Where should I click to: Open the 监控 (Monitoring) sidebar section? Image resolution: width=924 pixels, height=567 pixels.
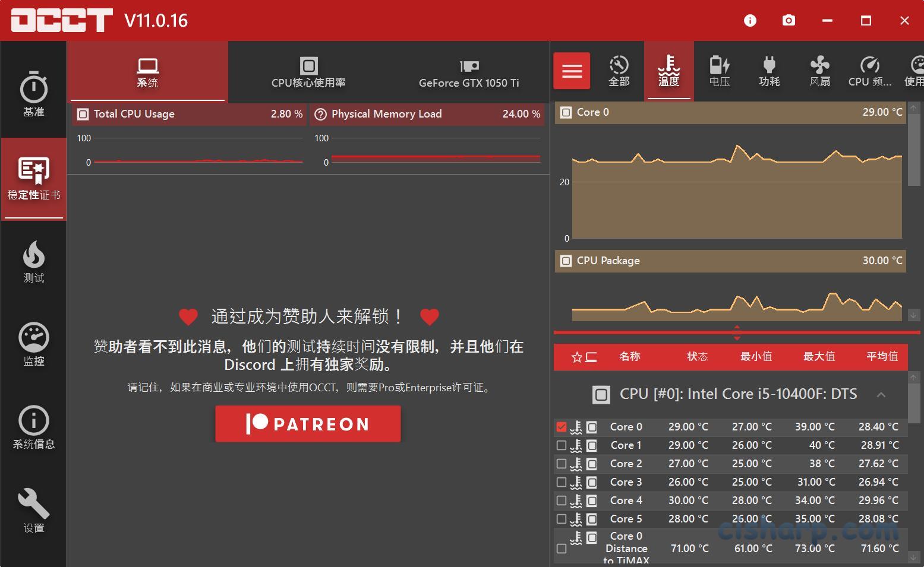pos(34,344)
